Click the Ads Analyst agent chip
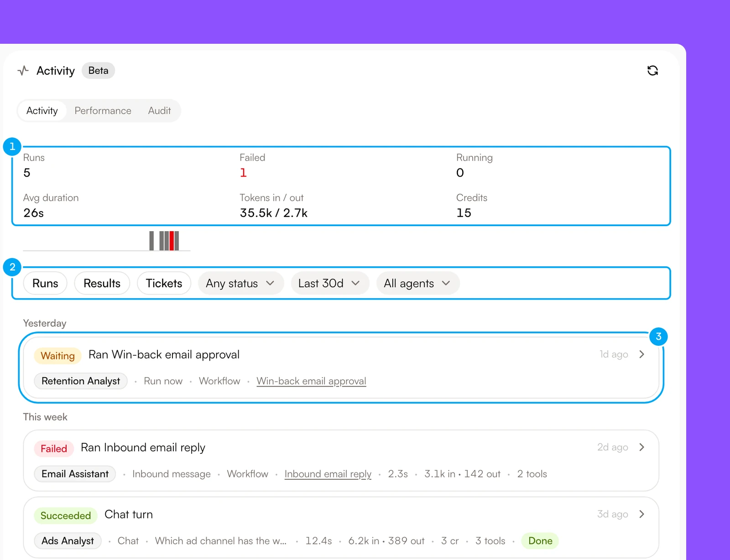The width and height of the screenshot is (730, 560). [x=68, y=541]
